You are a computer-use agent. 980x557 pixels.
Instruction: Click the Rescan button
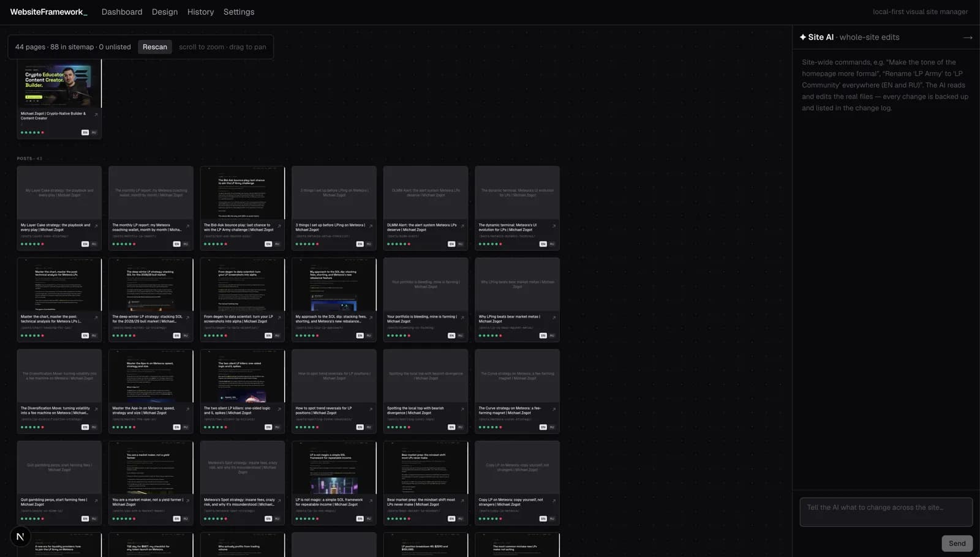click(x=155, y=47)
